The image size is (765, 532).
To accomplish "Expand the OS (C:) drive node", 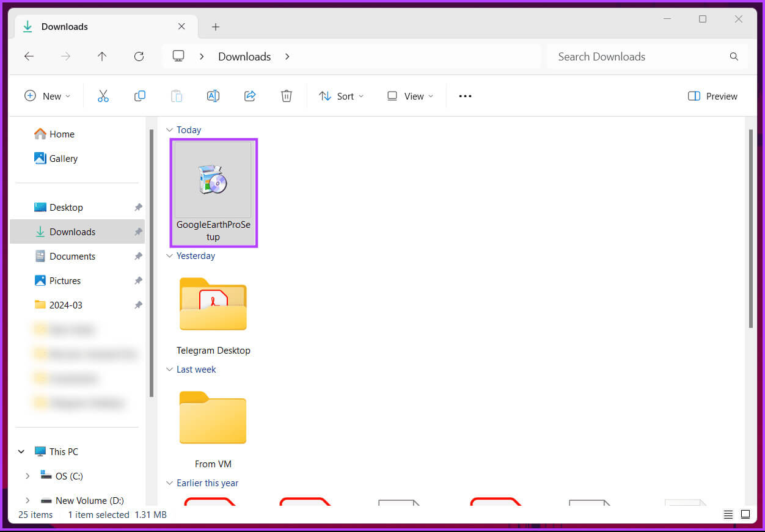I will (x=27, y=476).
